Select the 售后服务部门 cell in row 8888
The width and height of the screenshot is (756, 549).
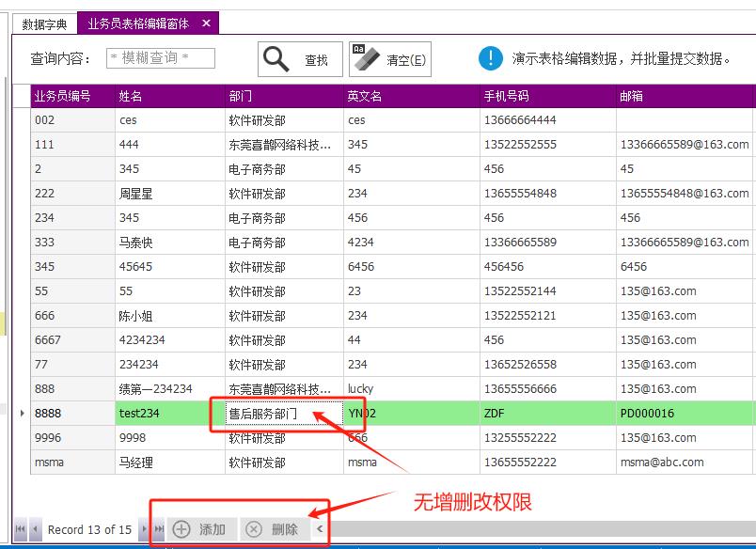(277, 413)
